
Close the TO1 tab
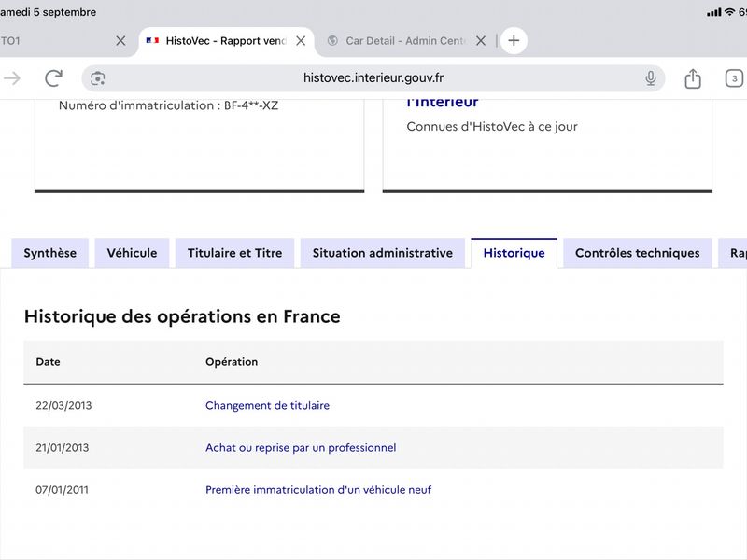click(x=120, y=41)
